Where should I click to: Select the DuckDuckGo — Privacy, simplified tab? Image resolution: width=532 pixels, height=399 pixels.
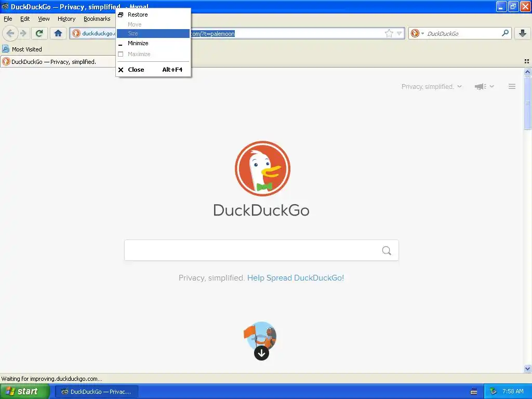[x=58, y=62]
